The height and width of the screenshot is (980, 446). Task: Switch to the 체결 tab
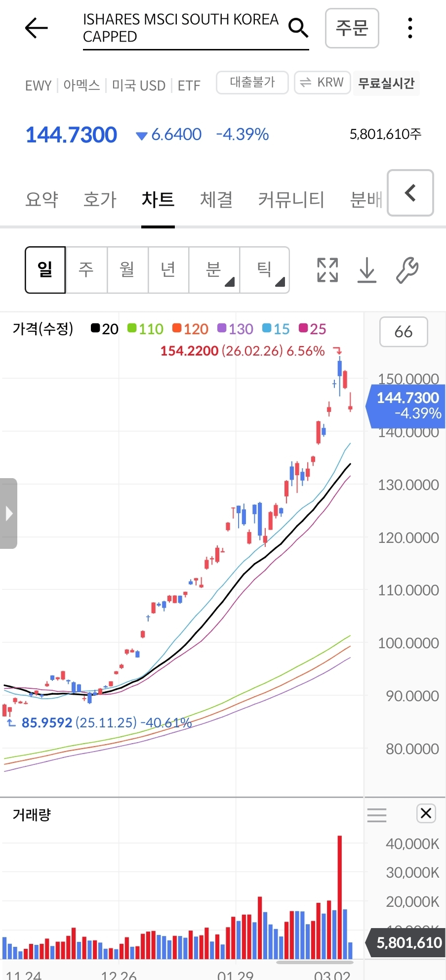click(216, 199)
